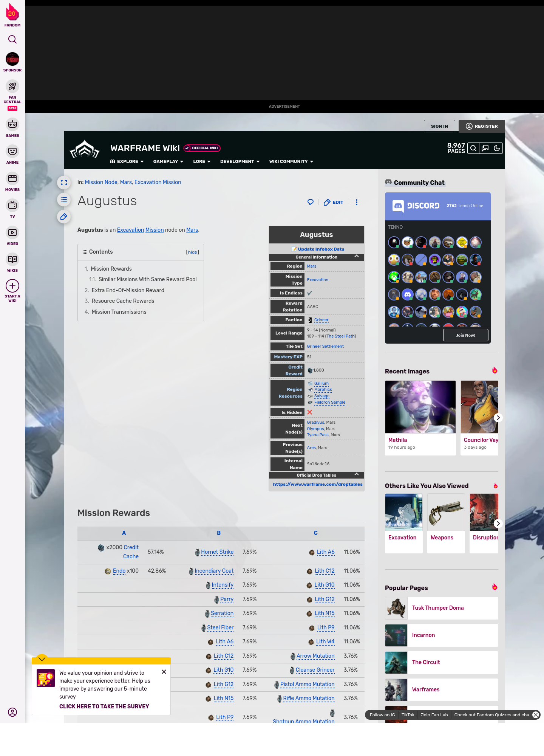Open search in the left sidebar
This screenshot has width=544, height=756.
pos(12,39)
